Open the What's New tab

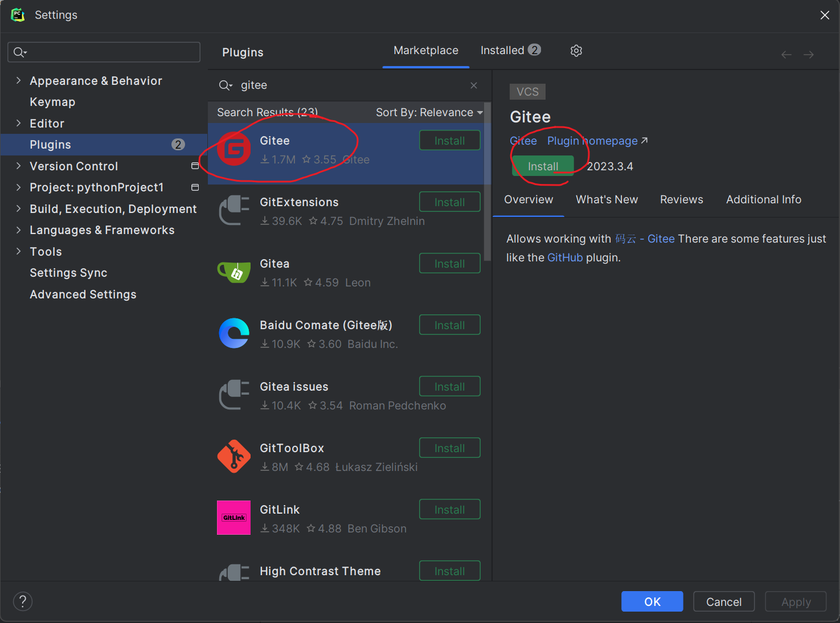pyautogui.click(x=607, y=200)
